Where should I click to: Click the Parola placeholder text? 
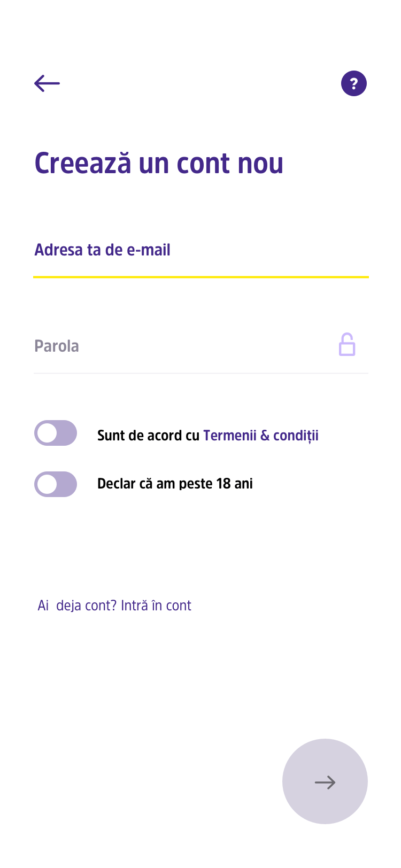pos(57,346)
